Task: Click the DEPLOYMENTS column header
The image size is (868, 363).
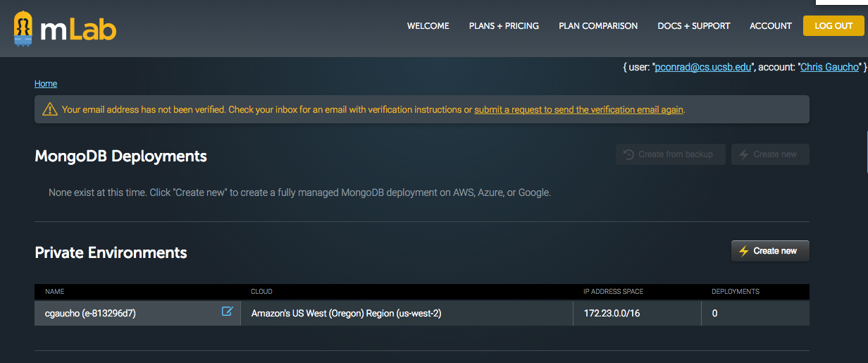Action: click(x=736, y=292)
